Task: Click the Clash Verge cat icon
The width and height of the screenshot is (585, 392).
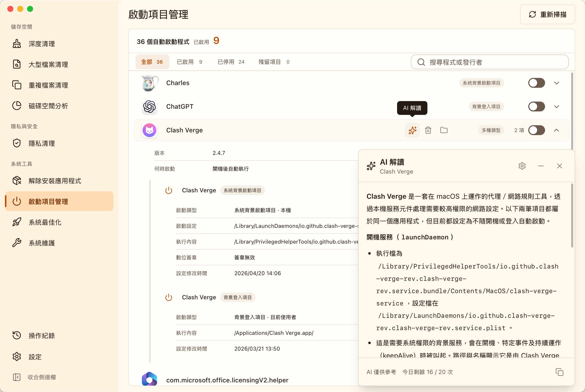Action: tap(149, 130)
